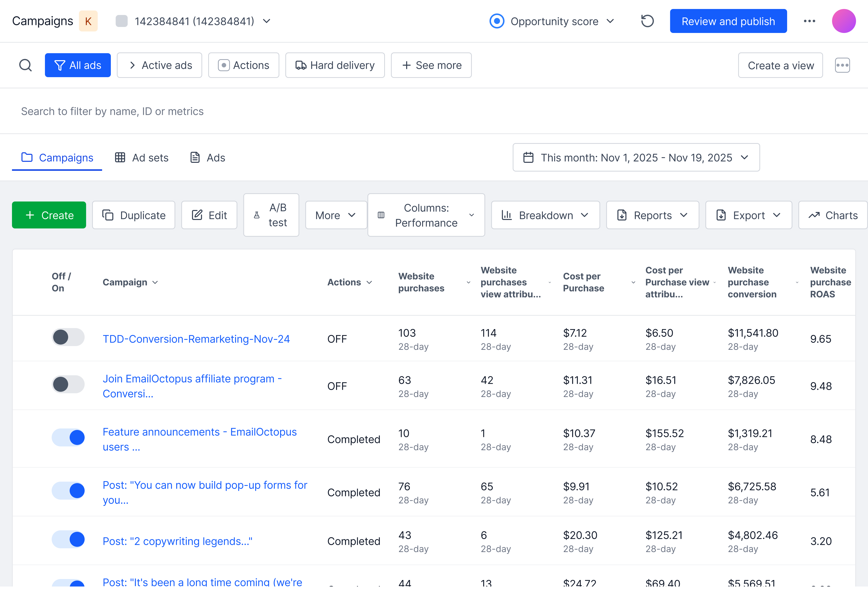This screenshot has width=868, height=591.
Task: Toggle off the pop-up forms post campaign
Action: [68, 491]
